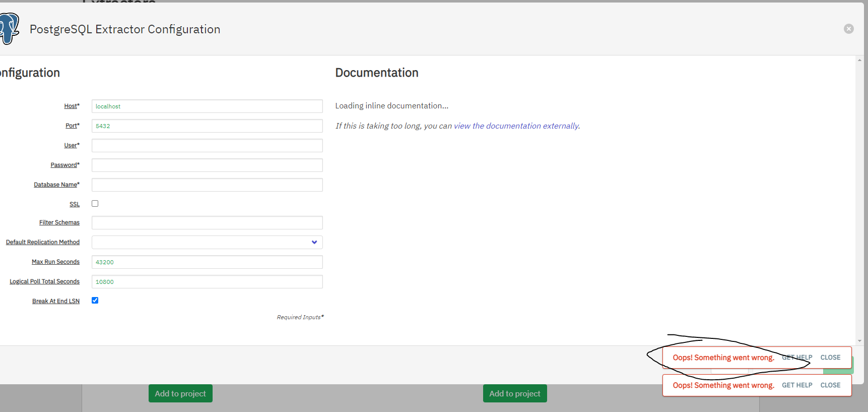Click CLOSE on the upper error toast

coord(830,358)
